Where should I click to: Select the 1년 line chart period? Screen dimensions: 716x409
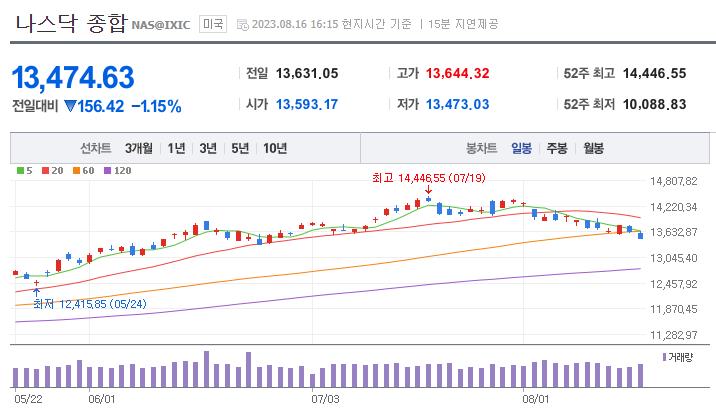pyautogui.click(x=176, y=148)
